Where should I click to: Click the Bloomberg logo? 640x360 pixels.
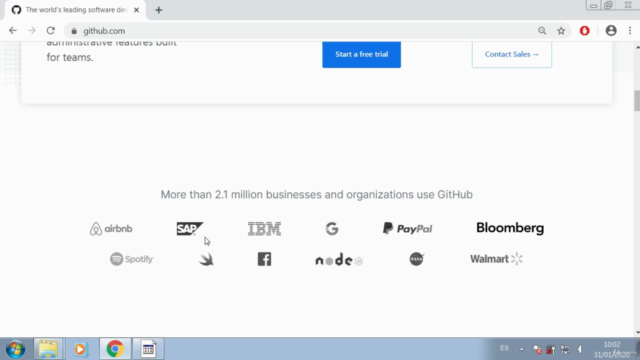pyautogui.click(x=510, y=228)
